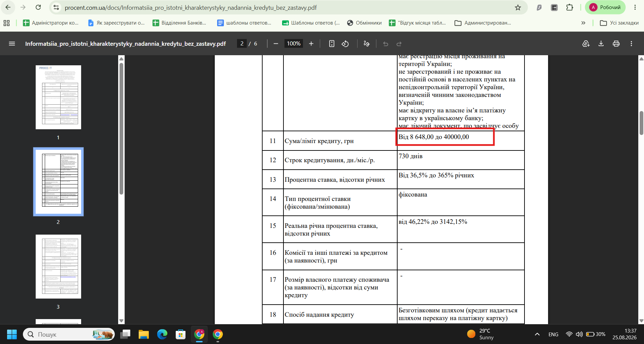Screen dimensions: 644x344
Task: Bookmark this page with the star
Action: (518, 7)
